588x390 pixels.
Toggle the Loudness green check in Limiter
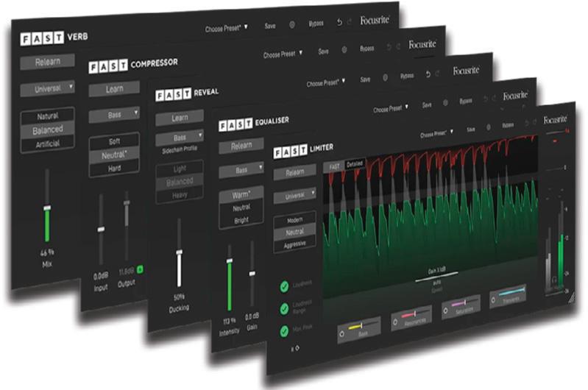click(284, 286)
